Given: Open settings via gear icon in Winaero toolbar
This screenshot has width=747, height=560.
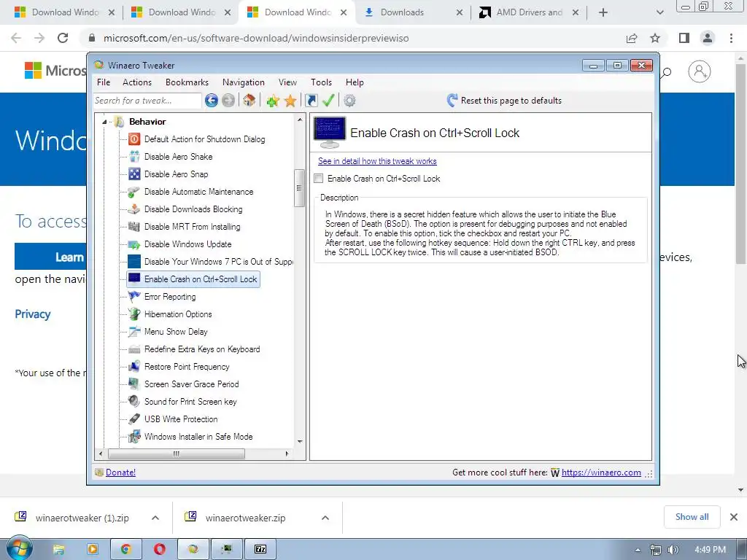Looking at the screenshot, I should pos(349,101).
